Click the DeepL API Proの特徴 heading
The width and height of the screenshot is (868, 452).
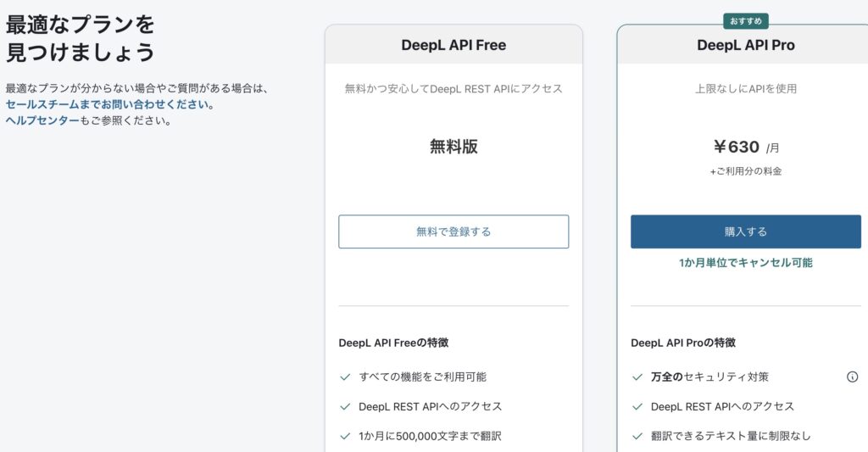point(683,343)
